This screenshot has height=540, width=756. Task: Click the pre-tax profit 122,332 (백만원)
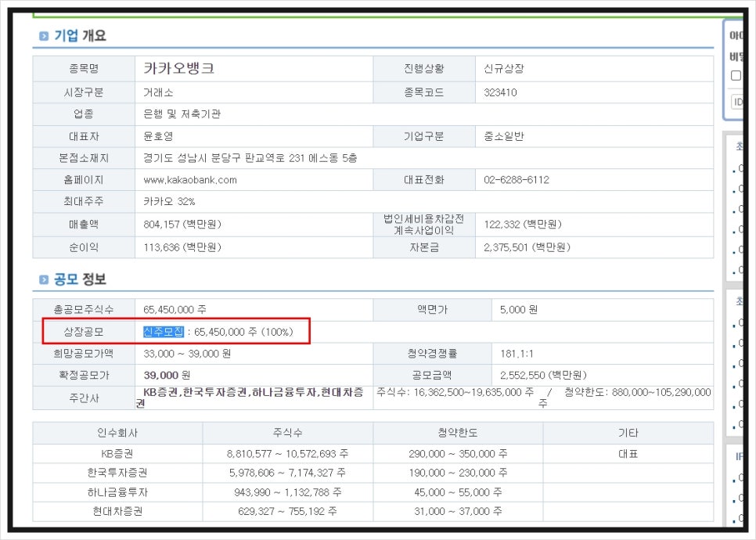(523, 225)
